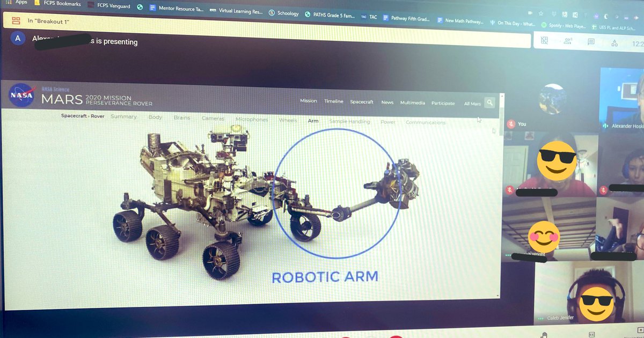Select the Cameras rover sub-tab
This screenshot has height=338, width=644.
point(213,119)
